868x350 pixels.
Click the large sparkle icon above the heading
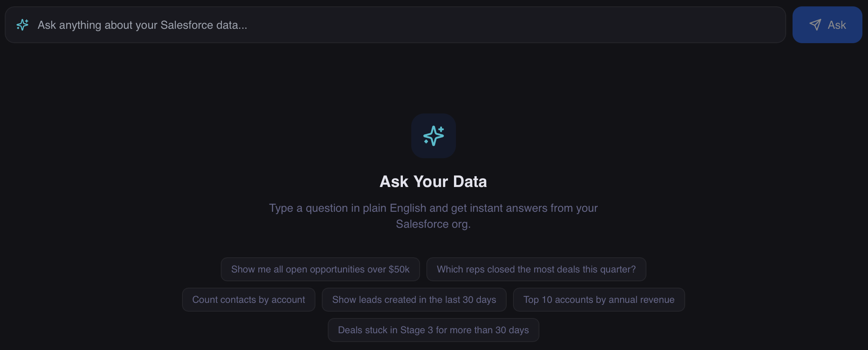pos(434,136)
